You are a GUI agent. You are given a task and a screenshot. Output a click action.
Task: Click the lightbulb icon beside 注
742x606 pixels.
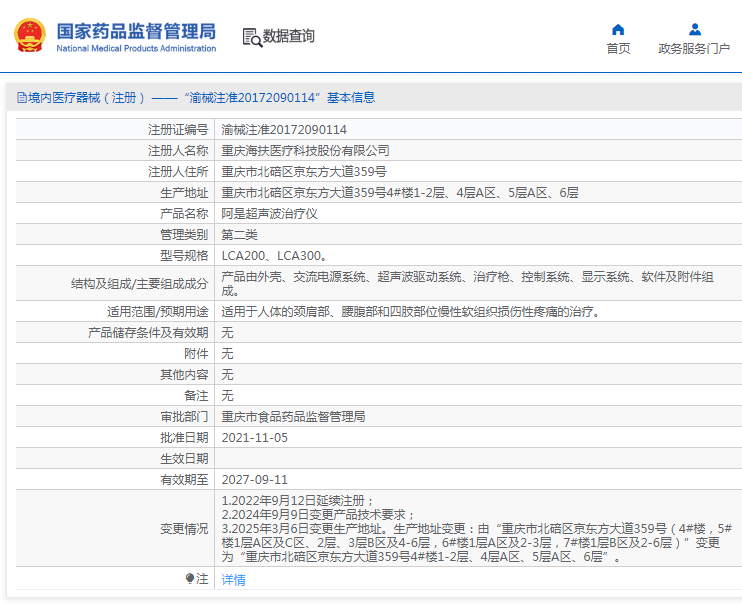click(x=190, y=579)
